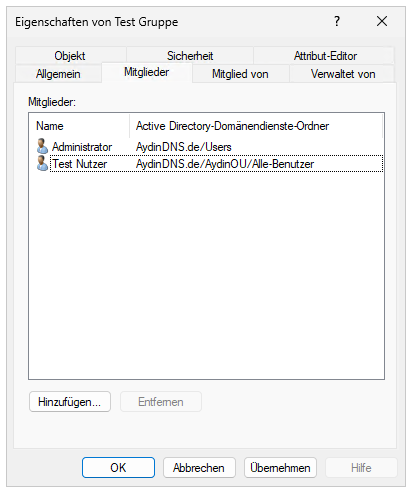Click the Administrator user icon
Image resolution: width=410 pixels, height=491 pixels.
pyautogui.click(x=42, y=146)
